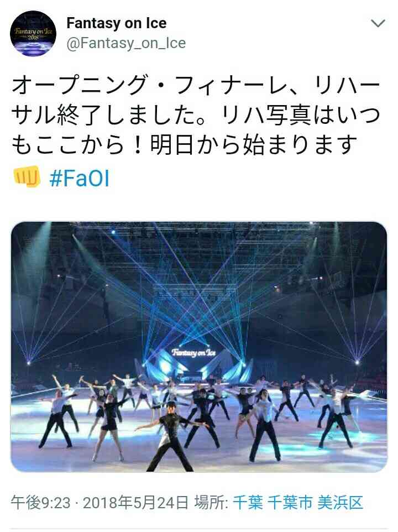Viewport: 398px width, 532px height.
Task: Click the yellow fist emoji
Action: [27, 177]
